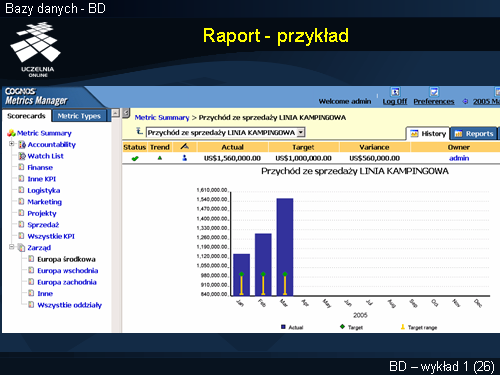This screenshot has height=375, width=500.
Task: Click the Finanse scorecard icon
Action: click(21, 167)
